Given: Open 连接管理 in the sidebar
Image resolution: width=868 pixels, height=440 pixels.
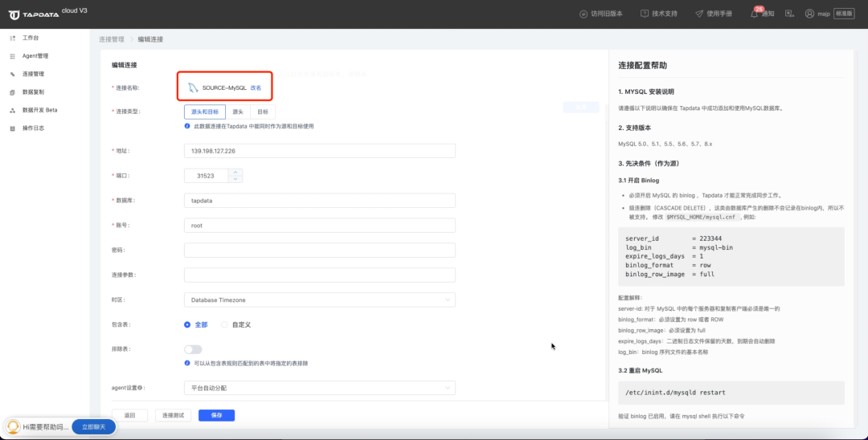Looking at the screenshot, I should [33, 74].
